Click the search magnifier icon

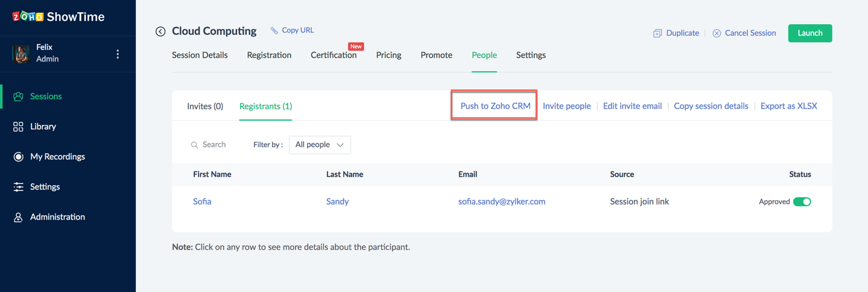coord(194,145)
